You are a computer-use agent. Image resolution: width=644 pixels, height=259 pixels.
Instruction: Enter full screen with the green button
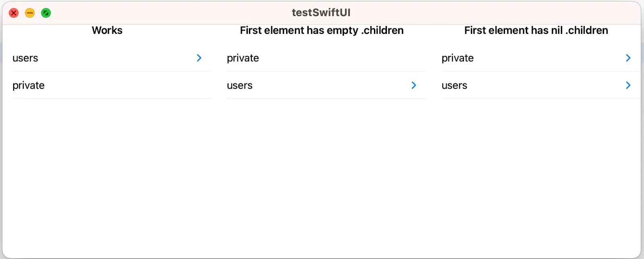(x=46, y=13)
